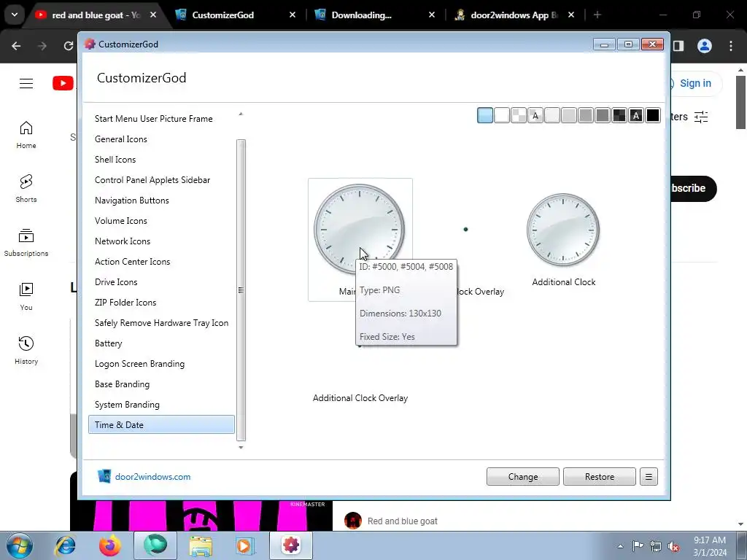This screenshot has width=747, height=560.
Task: Open a new browser tab
Action: click(597, 15)
